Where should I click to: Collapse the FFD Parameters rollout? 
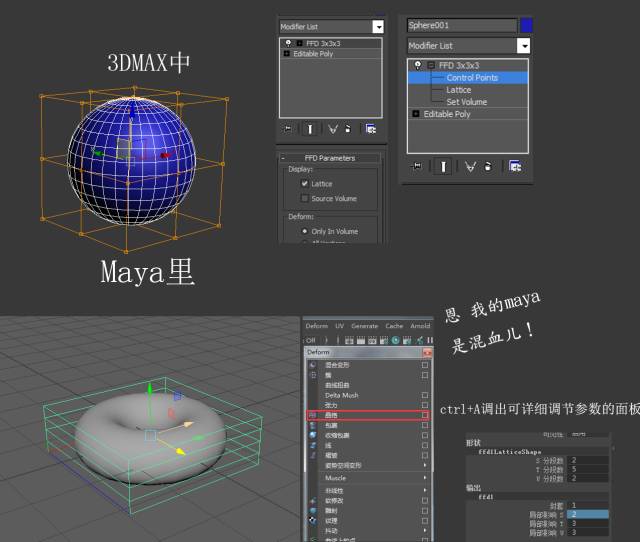click(x=283, y=158)
